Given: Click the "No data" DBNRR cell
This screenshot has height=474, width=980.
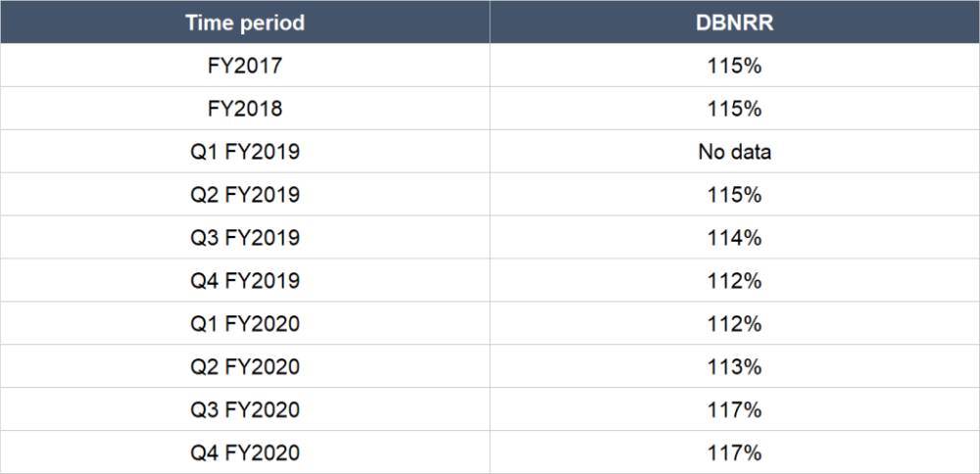Looking at the screenshot, I should point(734,152).
